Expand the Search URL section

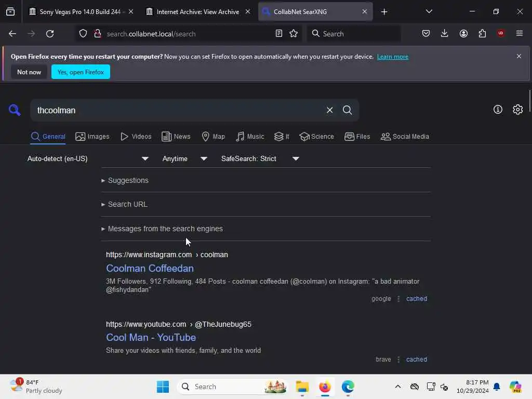coord(125,204)
